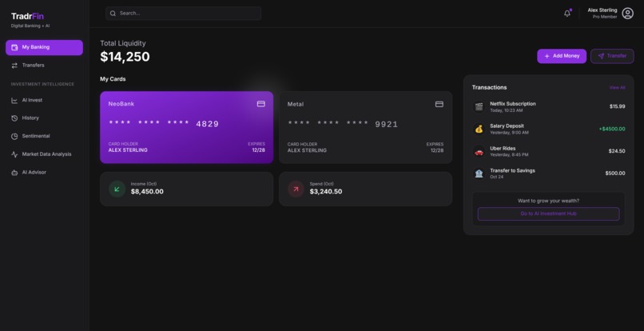Click the AI Advisor robot icon
Image resolution: width=644 pixels, height=331 pixels.
point(14,173)
